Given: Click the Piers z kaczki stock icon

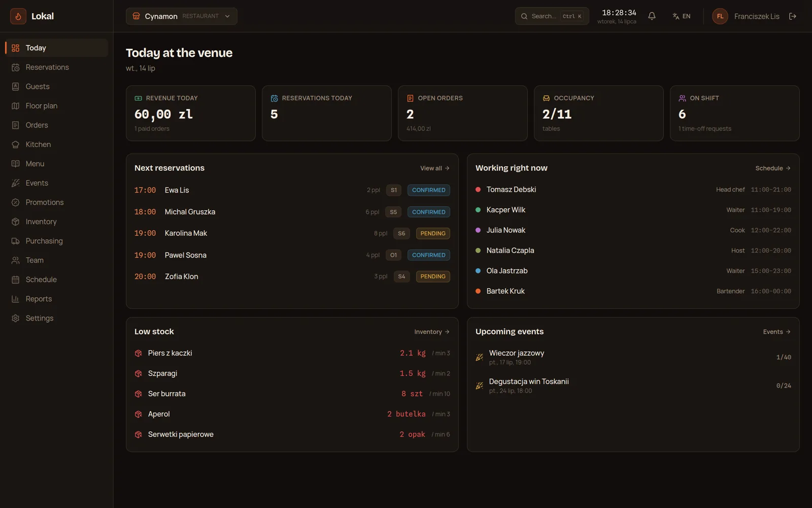Looking at the screenshot, I should 138,354.
